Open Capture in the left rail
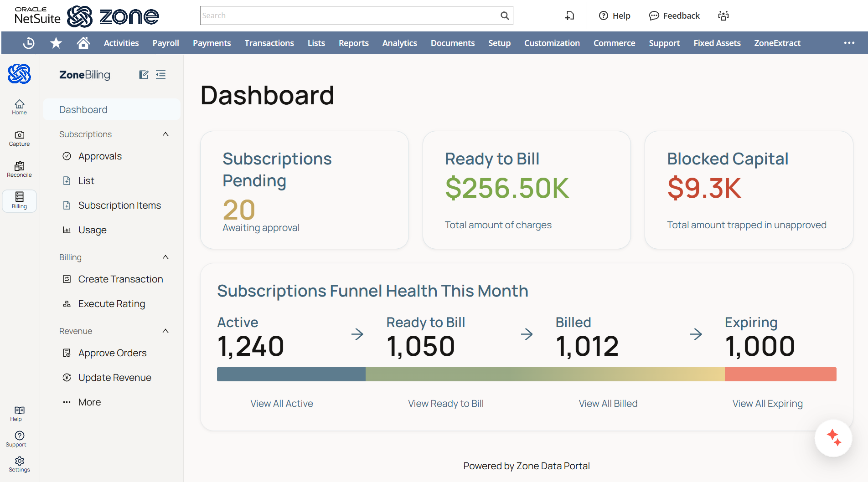Image resolution: width=868 pixels, height=482 pixels. (x=19, y=138)
